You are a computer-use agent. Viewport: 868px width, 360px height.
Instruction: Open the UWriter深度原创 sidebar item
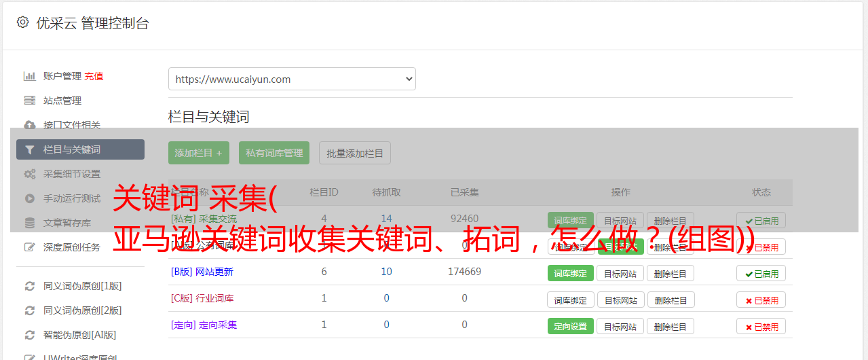80,356
